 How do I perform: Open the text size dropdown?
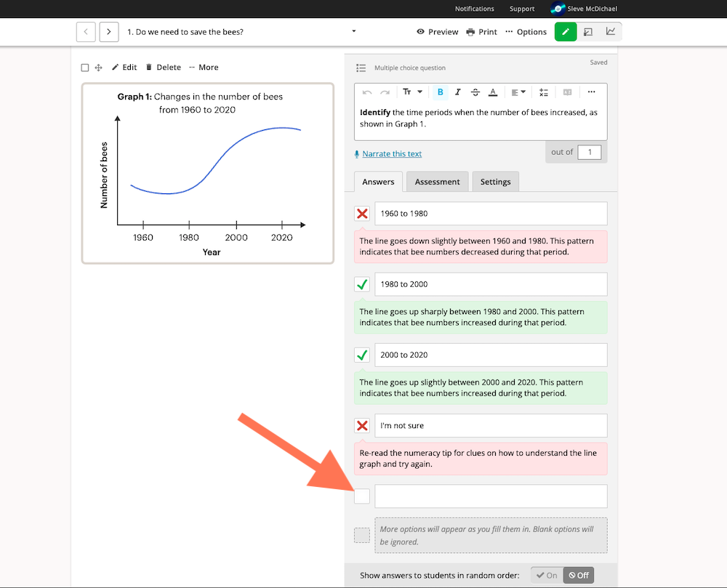(x=412, y=92)
